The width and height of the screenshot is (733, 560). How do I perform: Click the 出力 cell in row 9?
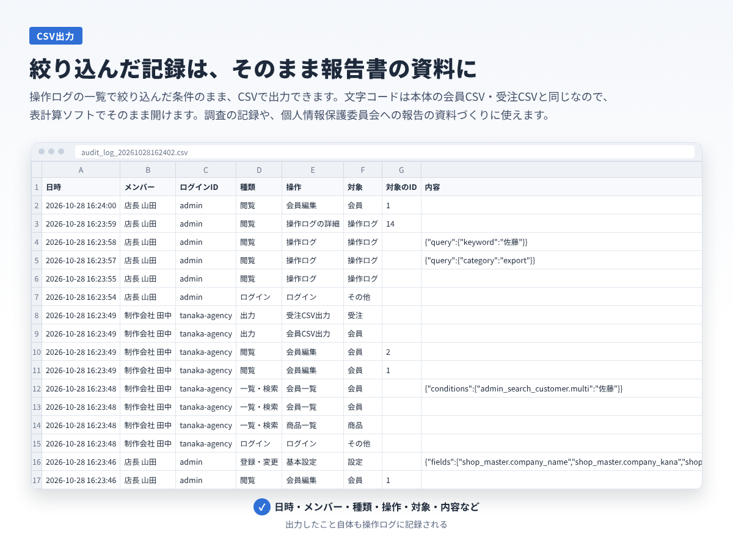click(x=259, y=333)
